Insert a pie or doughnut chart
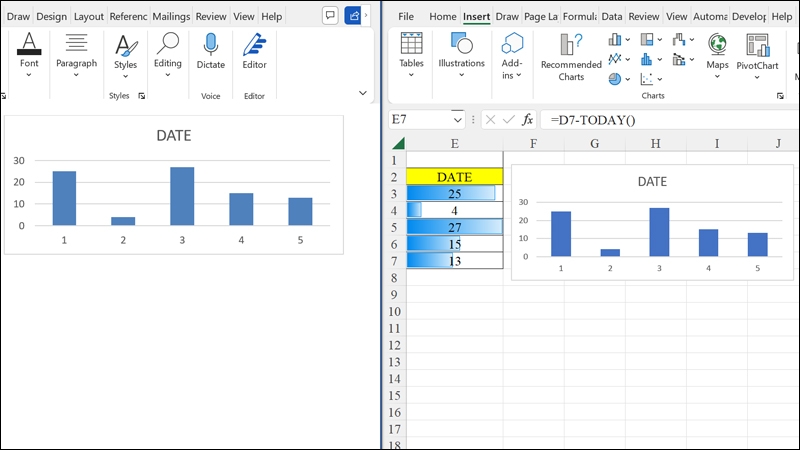The height and width of the screenshot is (450, 800). [615, 79]
